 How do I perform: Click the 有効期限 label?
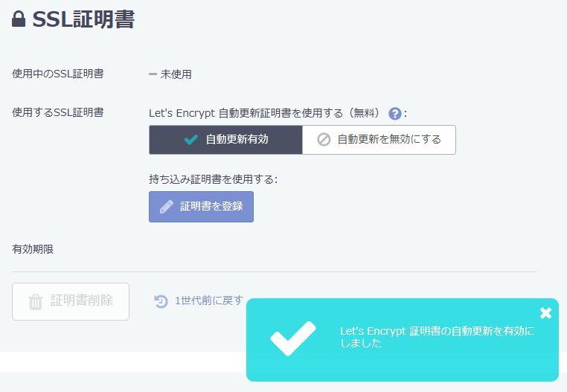pyautogui.click(x=33, y=249)
